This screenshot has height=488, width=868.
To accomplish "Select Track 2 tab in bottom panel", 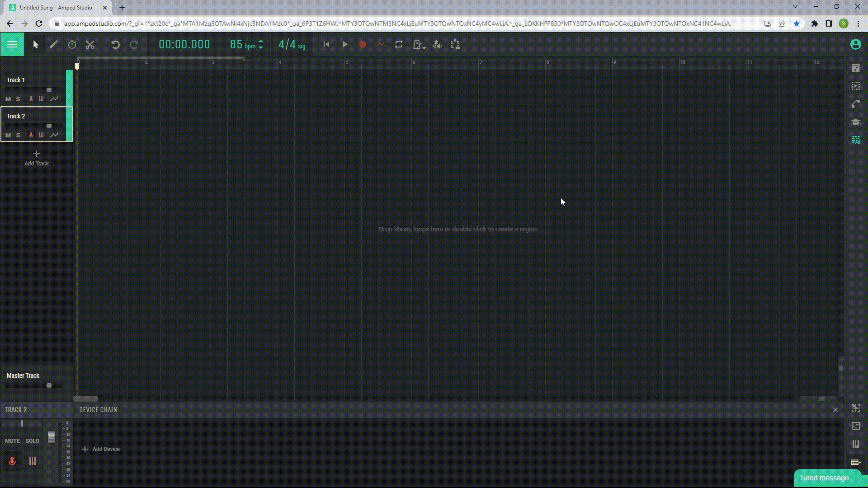I will (x=16, y=409).
